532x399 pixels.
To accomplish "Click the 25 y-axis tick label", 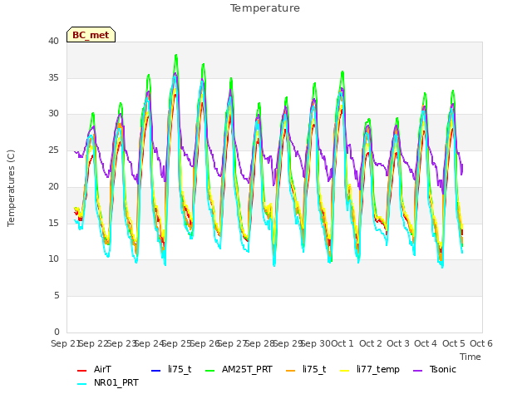I will coord(53,150).
